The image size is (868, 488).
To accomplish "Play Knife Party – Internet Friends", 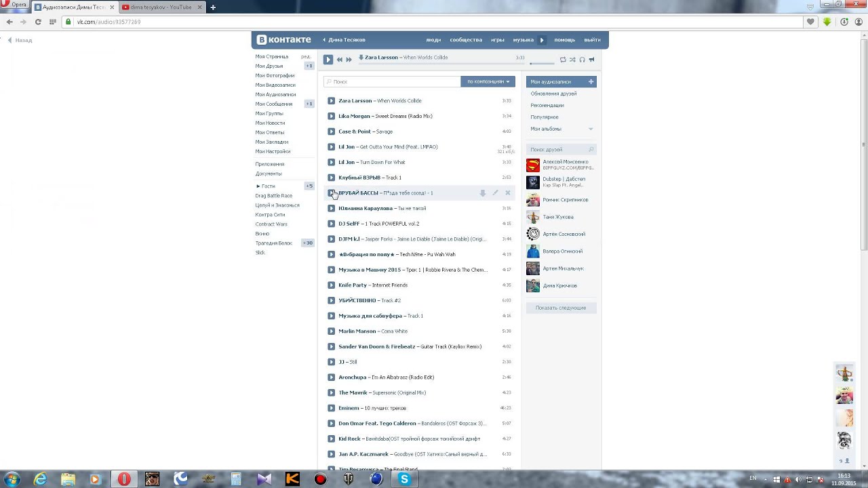I will coord(331,285).
